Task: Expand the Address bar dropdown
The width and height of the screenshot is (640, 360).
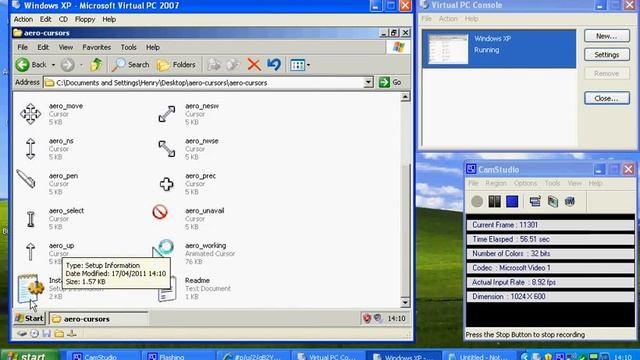Action: click(368, 82)
